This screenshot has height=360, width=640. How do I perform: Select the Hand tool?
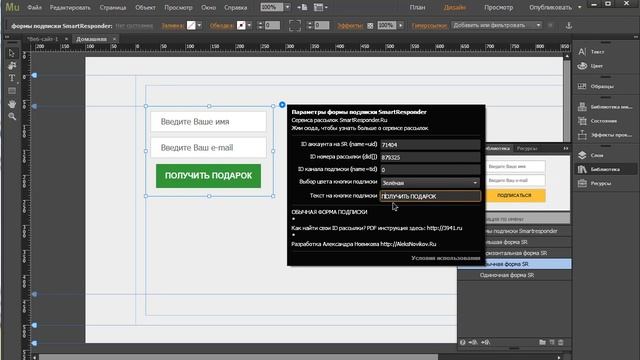coord(12,104)
